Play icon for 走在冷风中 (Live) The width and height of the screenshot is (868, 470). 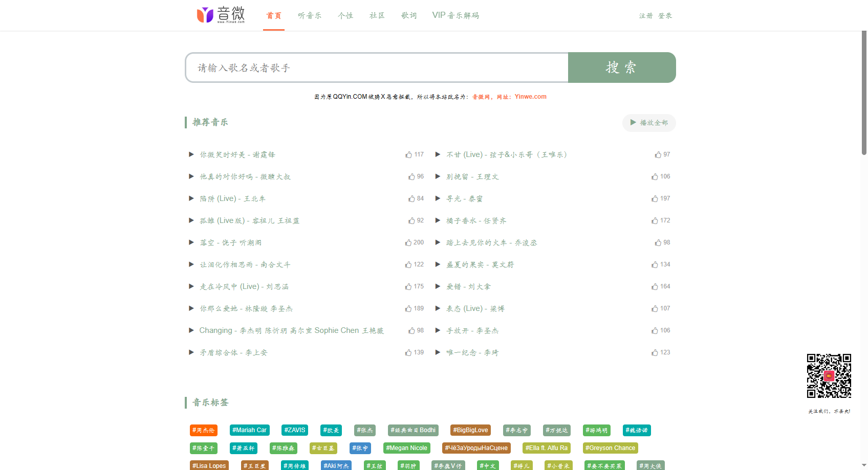pos(191,286)
